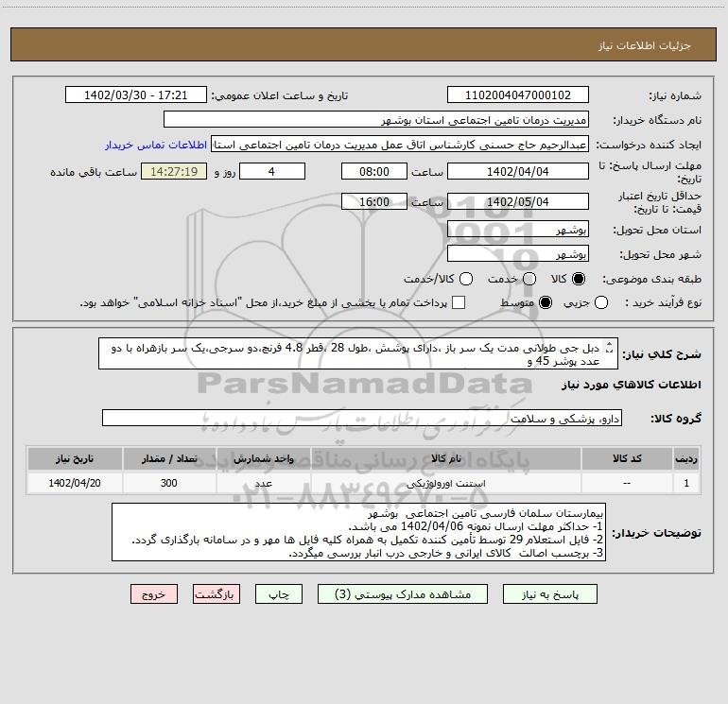Image resolution: width=728 pixels, height=704 pixels.
Task: Click the شرح کلی نیاز description box
Action: click(x=358, y=353)
